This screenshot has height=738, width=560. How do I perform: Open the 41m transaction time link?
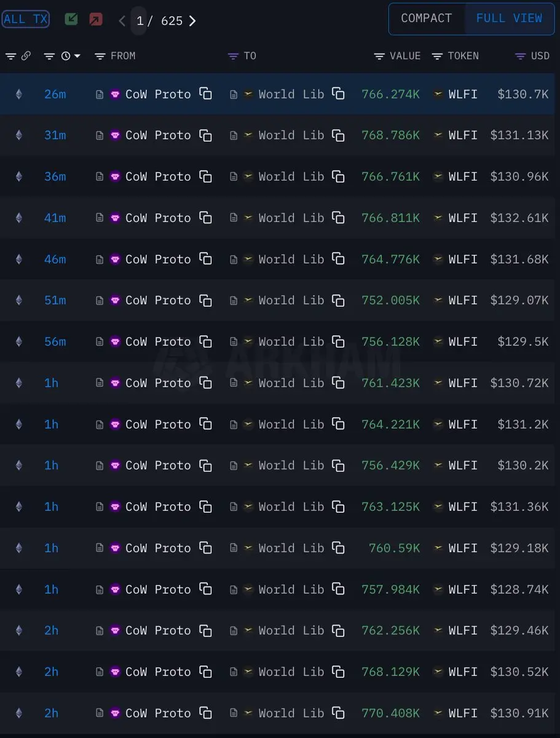pos(55,218)
